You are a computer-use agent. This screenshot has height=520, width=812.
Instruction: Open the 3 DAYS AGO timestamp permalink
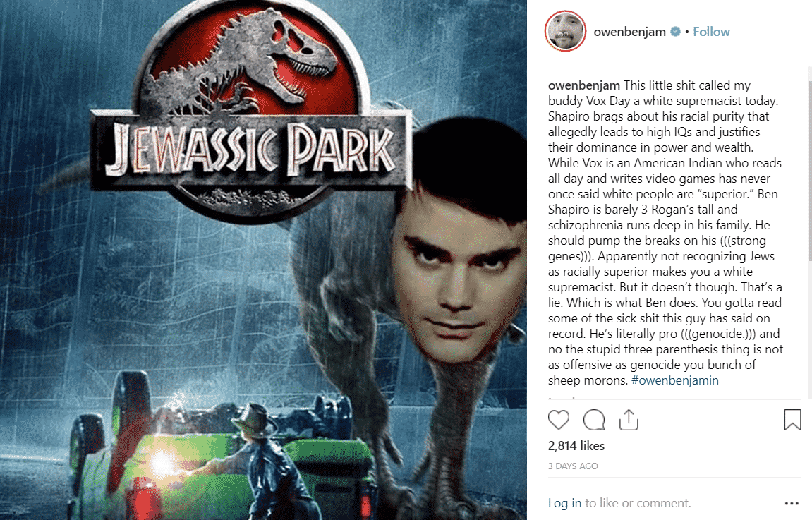573,466
